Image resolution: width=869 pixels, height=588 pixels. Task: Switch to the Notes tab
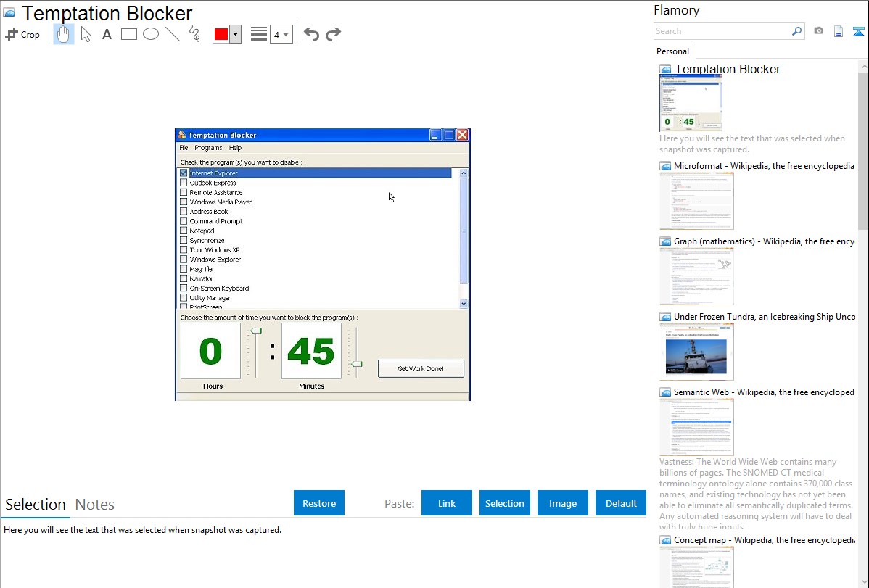(x=95, y=505)
